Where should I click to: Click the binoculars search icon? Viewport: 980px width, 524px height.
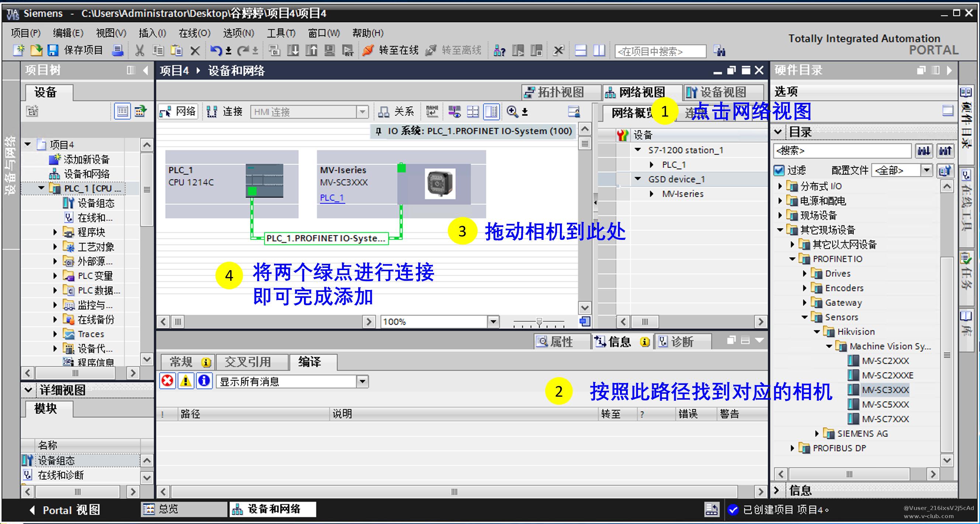pos(719,51)
